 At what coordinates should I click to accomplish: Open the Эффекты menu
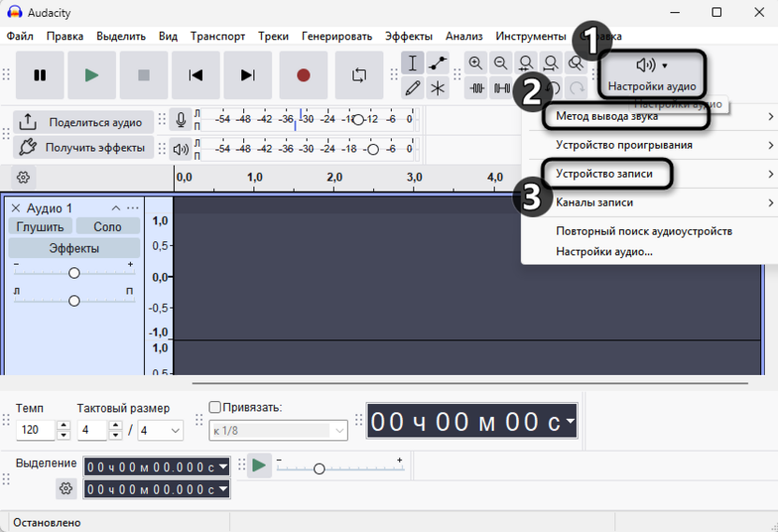[408, 36]
